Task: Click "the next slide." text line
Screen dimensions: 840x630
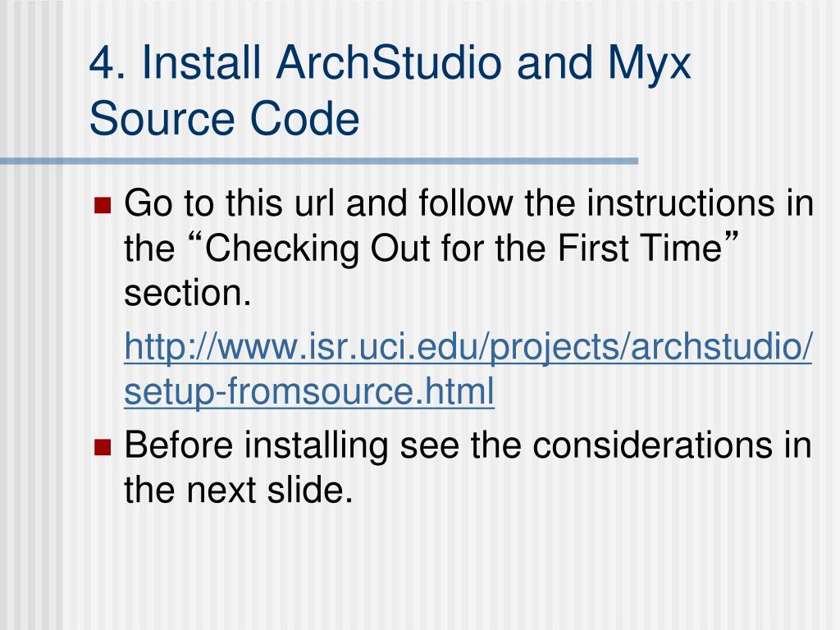Action: [239, 490]
